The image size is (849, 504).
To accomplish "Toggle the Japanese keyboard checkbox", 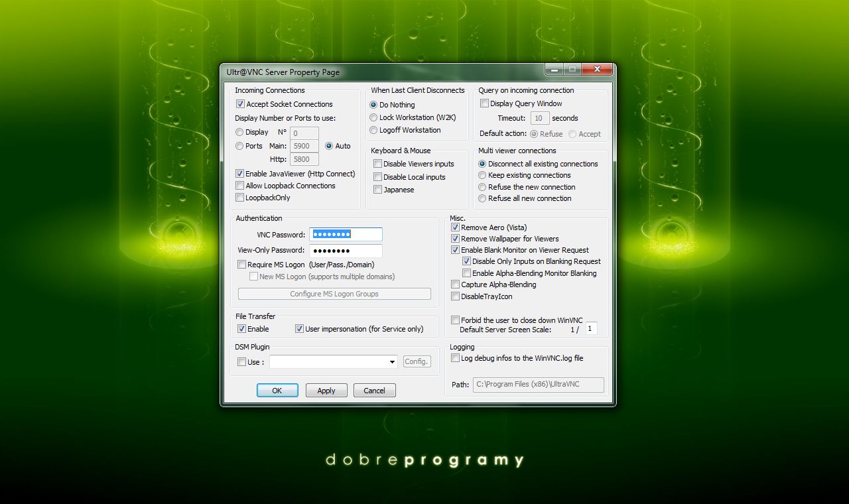I will click(377, 190).
